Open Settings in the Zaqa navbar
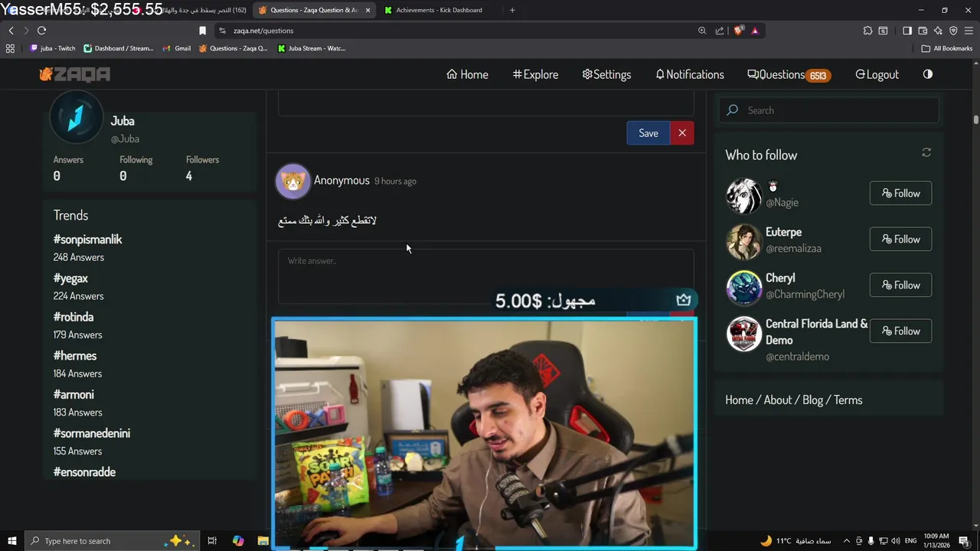The image size is (980, 551). pos(606,74)
